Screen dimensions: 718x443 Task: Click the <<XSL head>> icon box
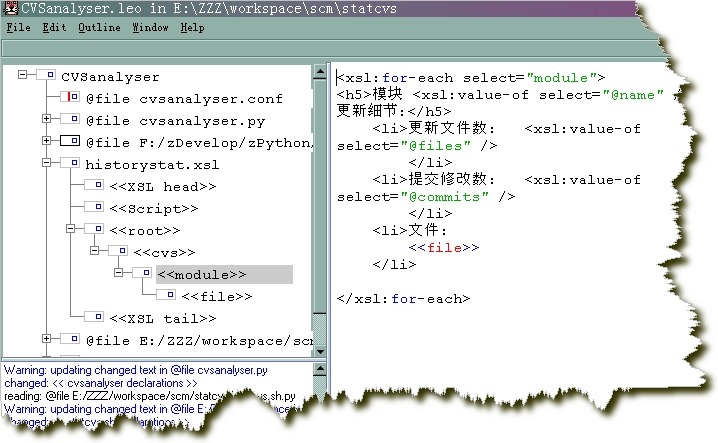[94, 184]
